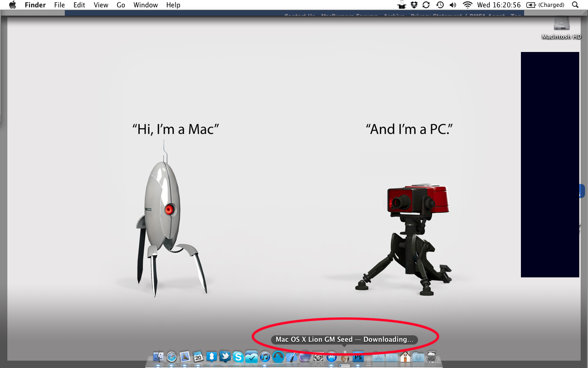
Task: Open the Apple menu
Action: tap(12, 5)
